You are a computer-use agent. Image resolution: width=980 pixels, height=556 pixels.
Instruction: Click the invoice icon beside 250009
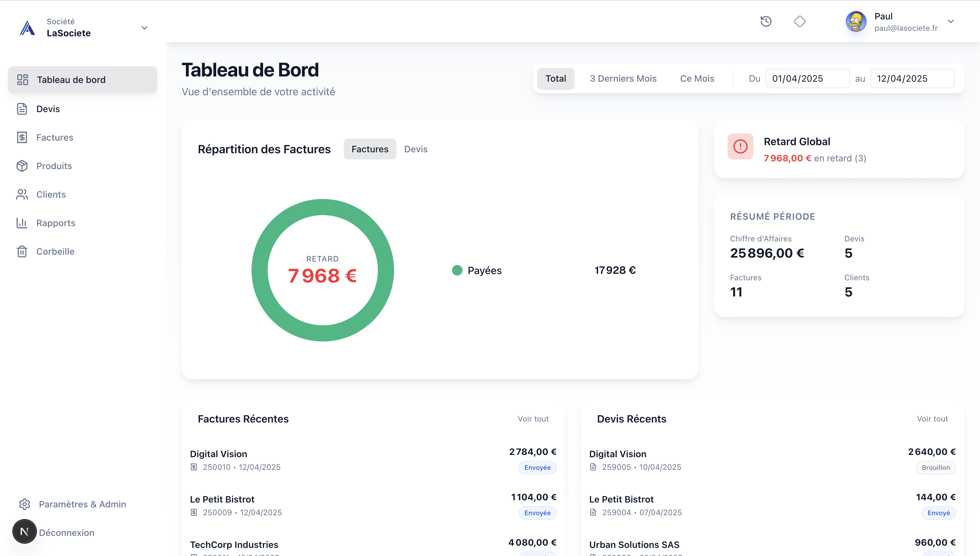pyautogui.click(x=194, y=513)
